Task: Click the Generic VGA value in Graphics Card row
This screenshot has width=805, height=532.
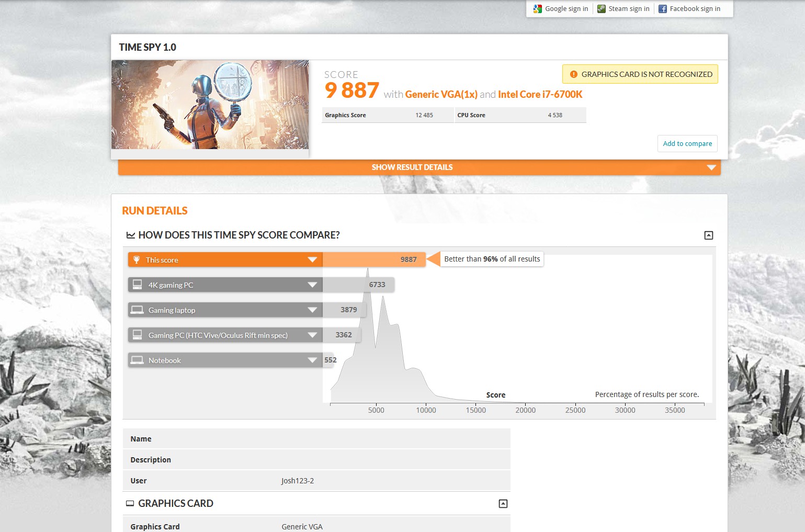Action: pos(302,527)
